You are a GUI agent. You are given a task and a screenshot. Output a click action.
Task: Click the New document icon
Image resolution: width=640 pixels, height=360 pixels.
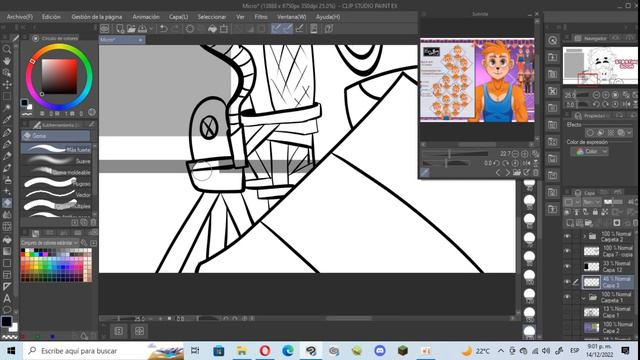120,29
